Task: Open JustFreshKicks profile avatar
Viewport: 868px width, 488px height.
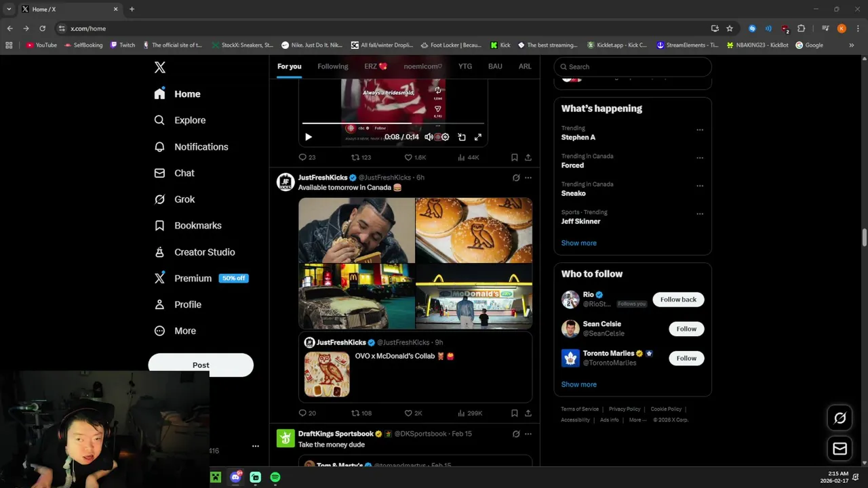Action: [x=285, y=182]
